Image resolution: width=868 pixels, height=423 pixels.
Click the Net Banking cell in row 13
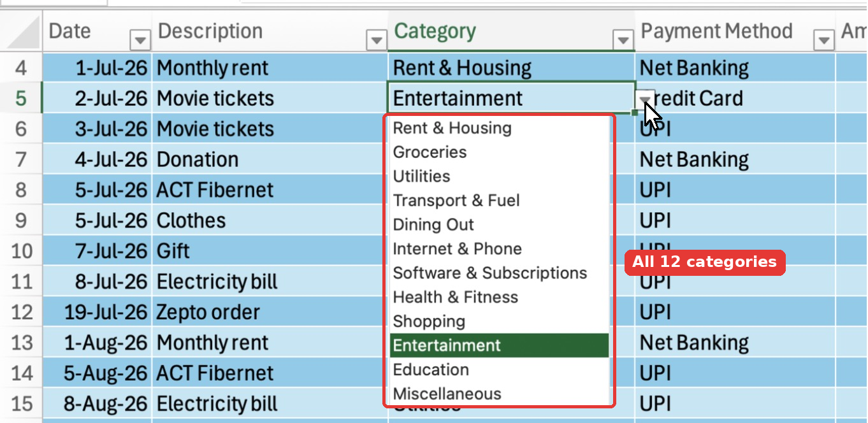pyautogui.click(x=735, y=343)
